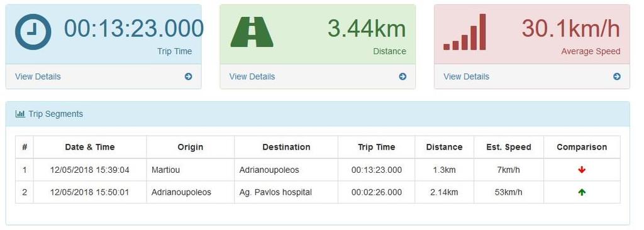Click the chart icon beside Trip Segments
This screenshot has height=230, width=644.
click(x=20, y=114)
